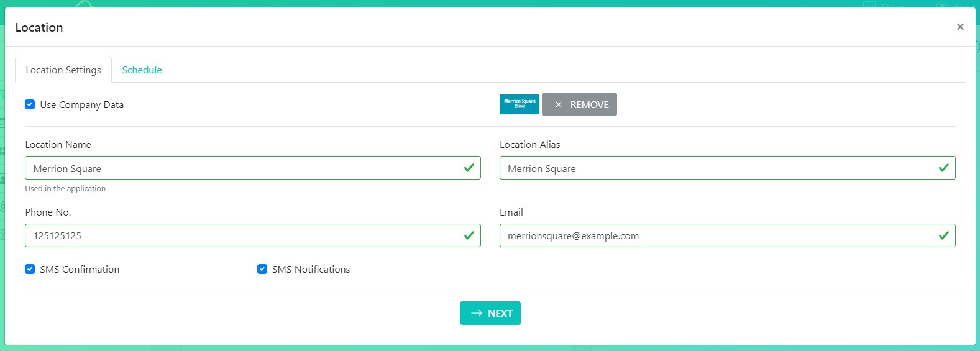Click the green checkmark in Email field
Viewport: 980px width, 351px height.
[x=943, y=235]
